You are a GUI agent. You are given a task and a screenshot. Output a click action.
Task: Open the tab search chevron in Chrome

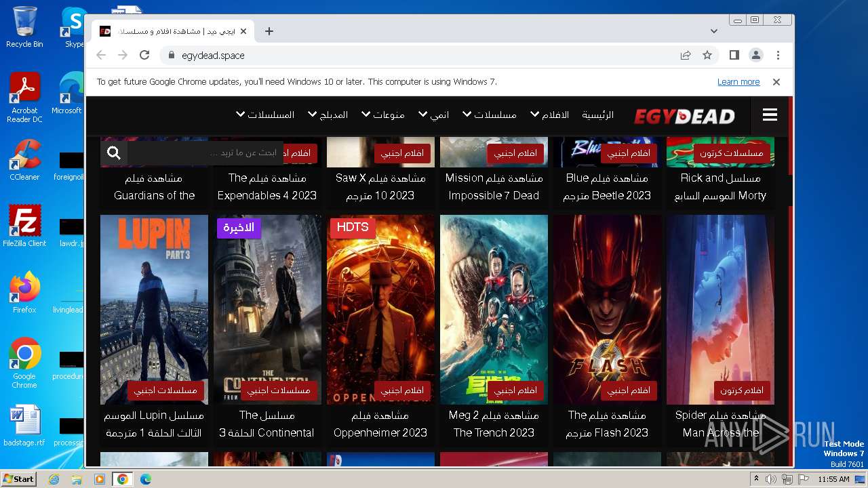tap(713, 31)
